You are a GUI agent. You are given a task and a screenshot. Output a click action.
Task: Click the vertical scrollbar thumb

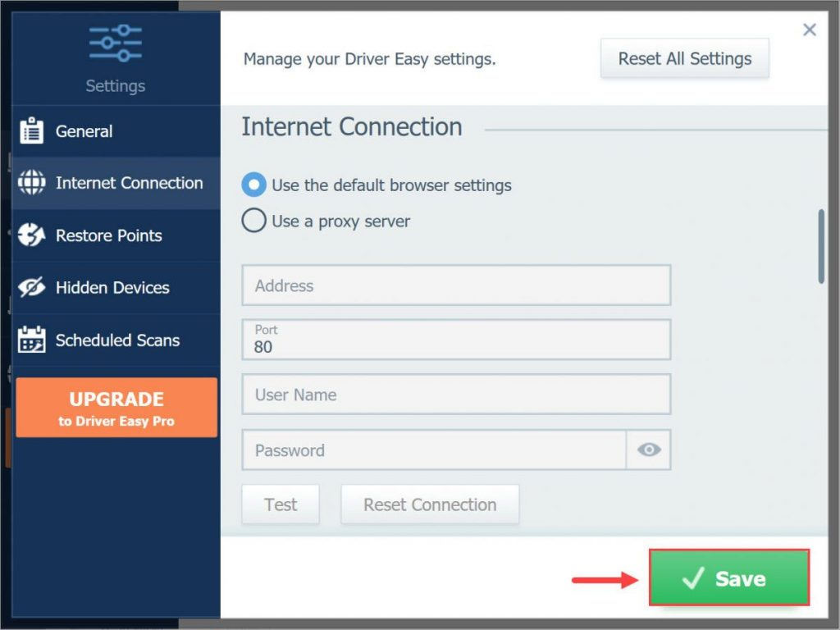click(821, 247)
